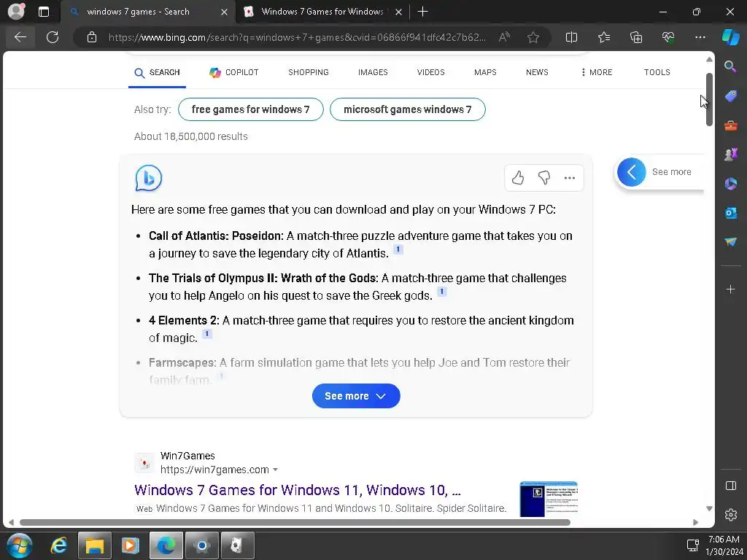Switch to the VIDEOS tab
747x560 pixels.
point(430,72)
